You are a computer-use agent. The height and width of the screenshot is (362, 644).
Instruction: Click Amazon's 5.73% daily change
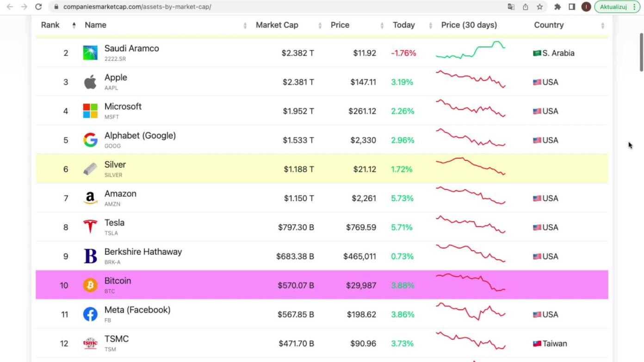coord(402,198)
